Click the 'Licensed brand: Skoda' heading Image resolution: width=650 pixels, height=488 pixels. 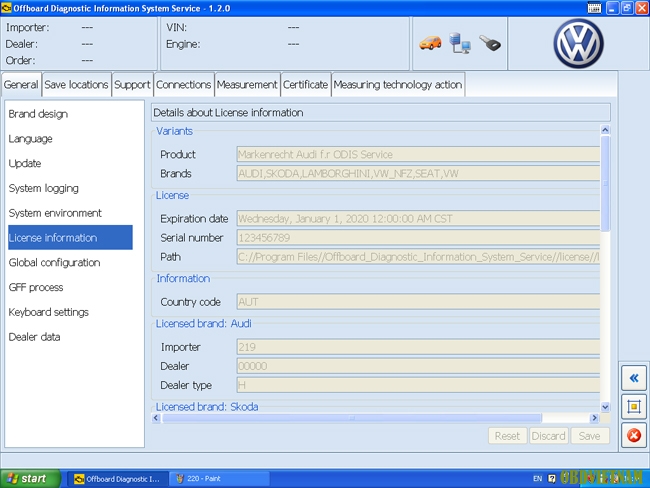click(x=207, y=407)
